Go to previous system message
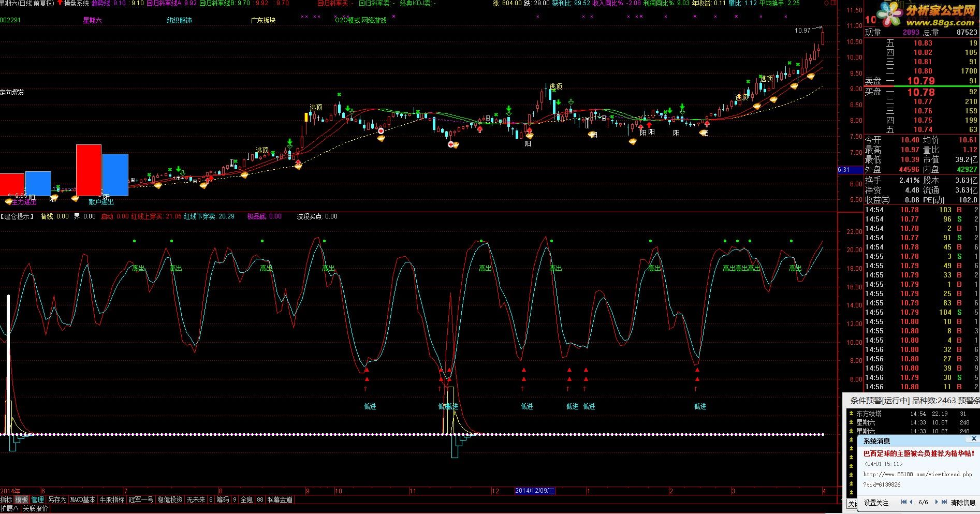Image resolution: width=980 pixels, height=514 pixels. pyautogui.click(x=912, y=502)
